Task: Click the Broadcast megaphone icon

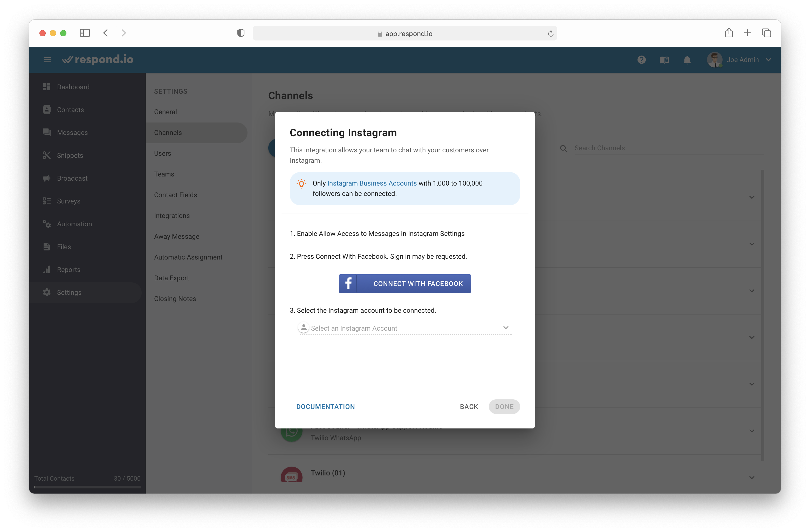Action: pyautogui.click(x=47, y=178)
